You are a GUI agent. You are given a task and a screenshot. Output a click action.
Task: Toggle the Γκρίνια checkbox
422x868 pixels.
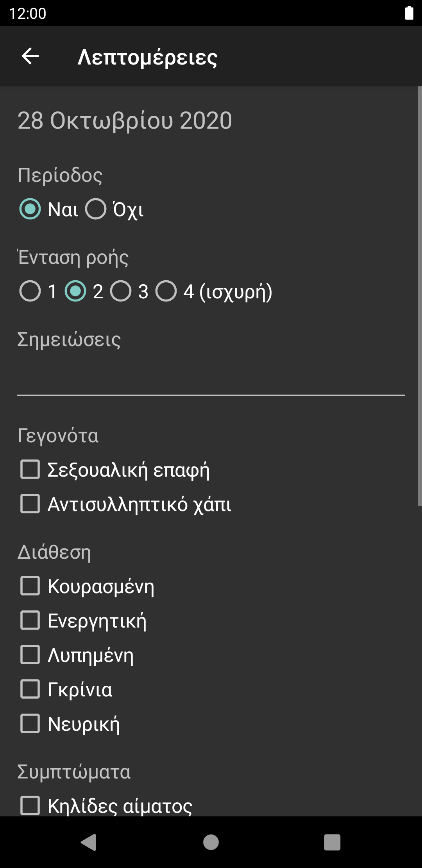pyautogui.click(x=30, y=689)
